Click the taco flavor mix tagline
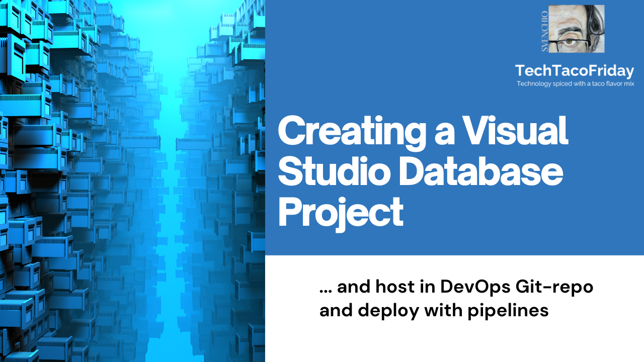This screenshot has height=362, width=644. coord(575,83)
